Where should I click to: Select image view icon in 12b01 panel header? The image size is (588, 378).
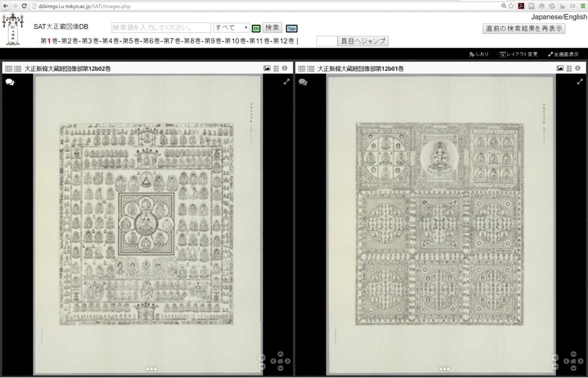pos(560,68)
